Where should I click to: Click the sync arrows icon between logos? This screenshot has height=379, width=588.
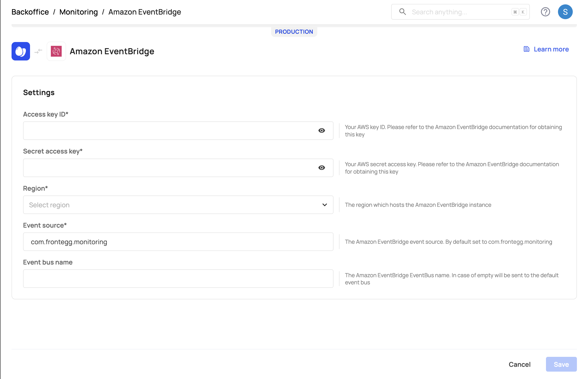pyautogui.click(x=38, y=51)
